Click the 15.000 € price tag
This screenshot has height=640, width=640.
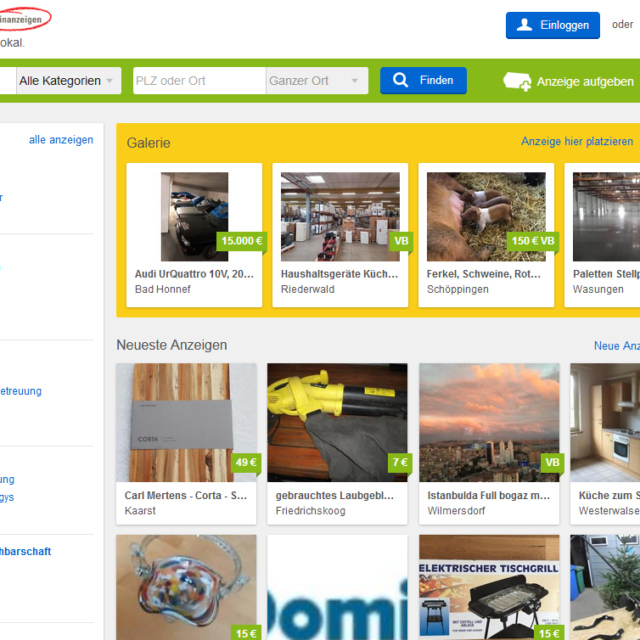point(242,241)
